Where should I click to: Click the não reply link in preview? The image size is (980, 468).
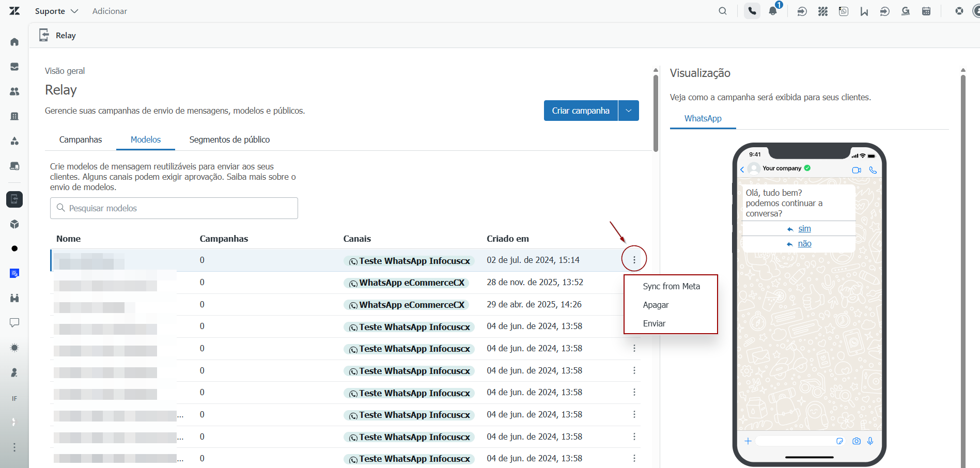coord(804,243)
